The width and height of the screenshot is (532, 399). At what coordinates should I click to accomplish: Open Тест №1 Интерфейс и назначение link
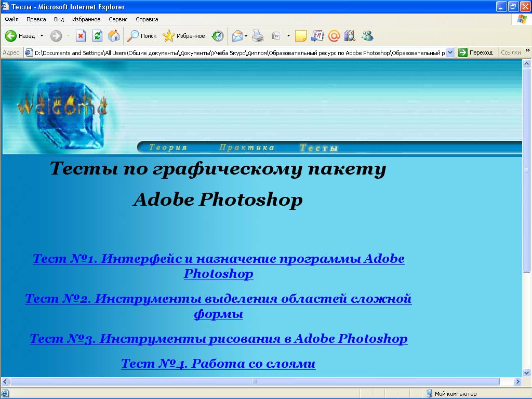point(219,266)
